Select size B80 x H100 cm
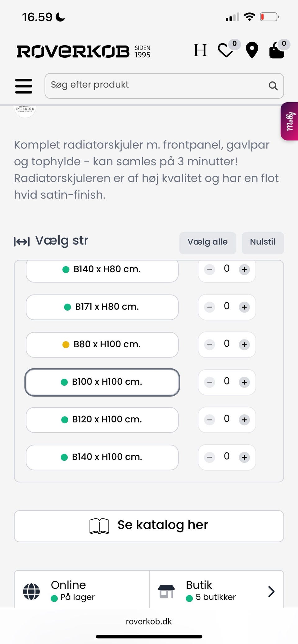298x644 pixels. (x=102, y=344)
